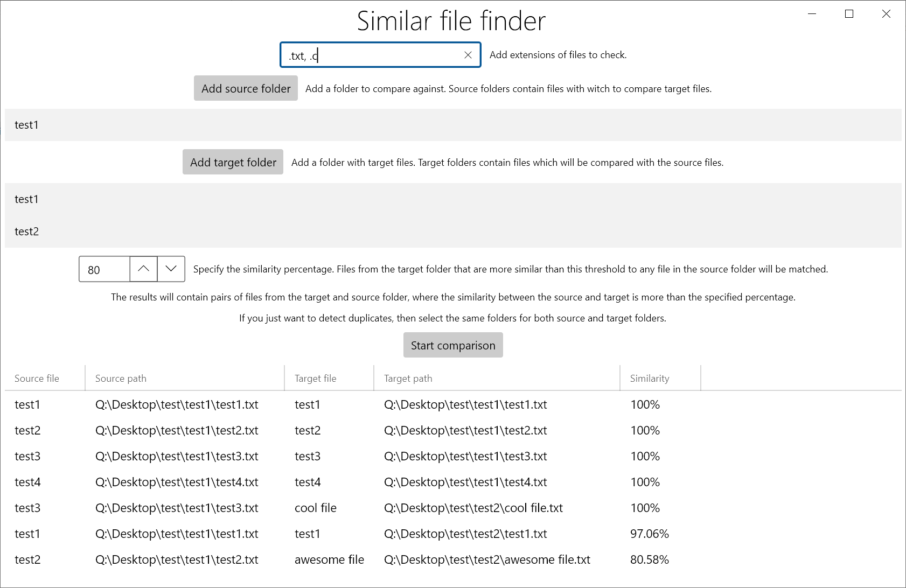This screenshot has width=906, height=588.
Task: Edit the similarity threshold value 80
Action: [x=103, y=269]
